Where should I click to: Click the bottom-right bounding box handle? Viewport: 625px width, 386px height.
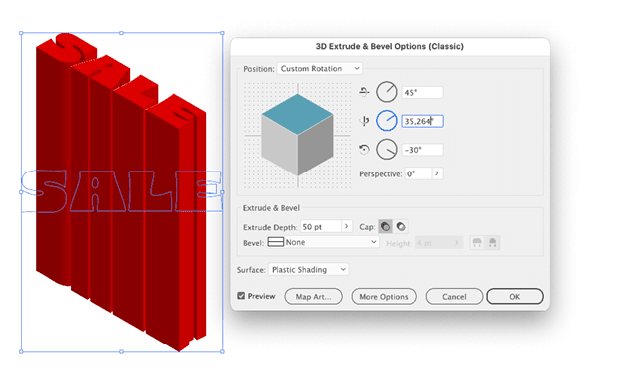tap(222, 352)
